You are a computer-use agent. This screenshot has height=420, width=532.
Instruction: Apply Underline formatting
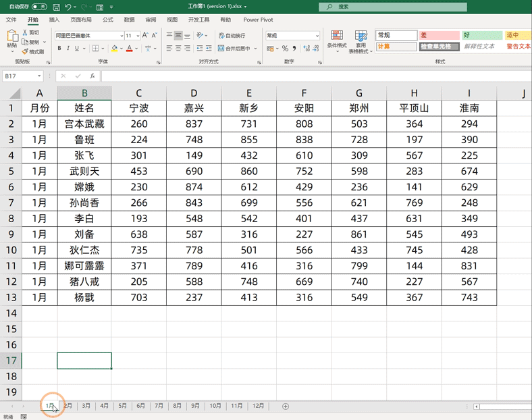(x=77, y=48)
